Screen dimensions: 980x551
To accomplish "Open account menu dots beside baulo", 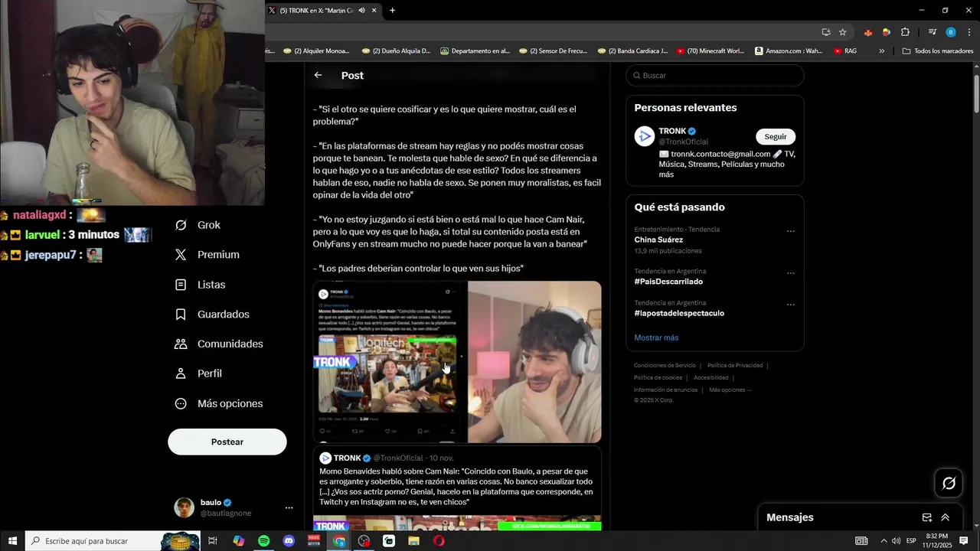I will pos(289,507).
